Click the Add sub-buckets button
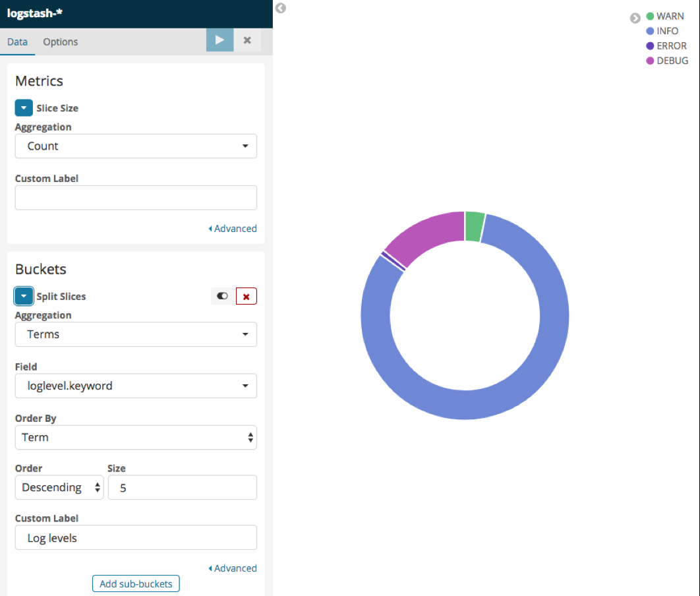This screenshot has width=700, height=596. click(136, 583)
